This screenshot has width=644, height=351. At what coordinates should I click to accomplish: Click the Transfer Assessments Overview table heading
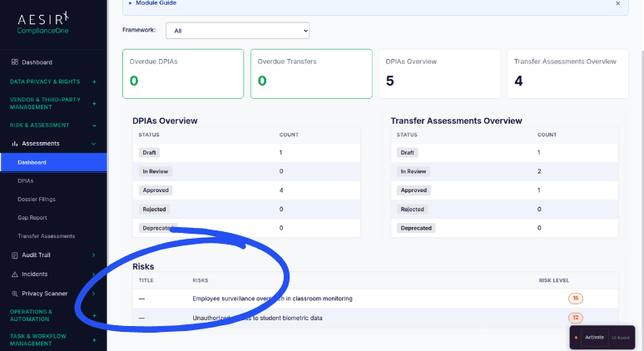(x=456, y=121)
